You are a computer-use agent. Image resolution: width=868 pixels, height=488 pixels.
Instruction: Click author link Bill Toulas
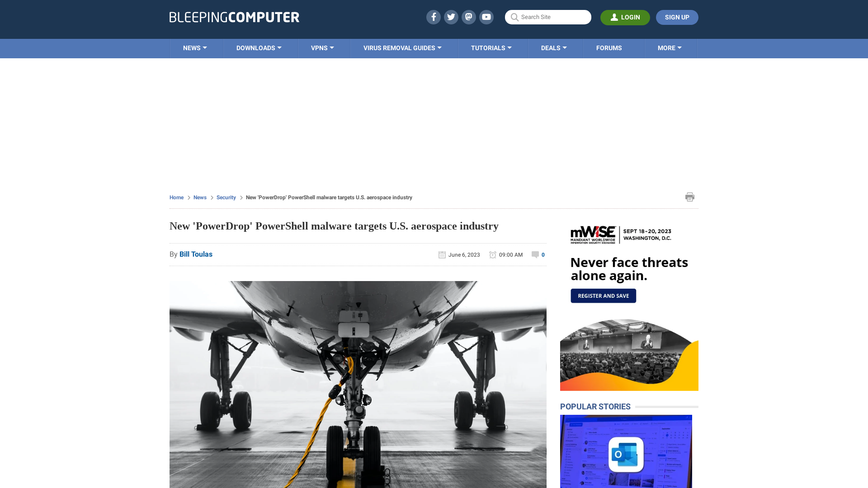coord(196,254)
